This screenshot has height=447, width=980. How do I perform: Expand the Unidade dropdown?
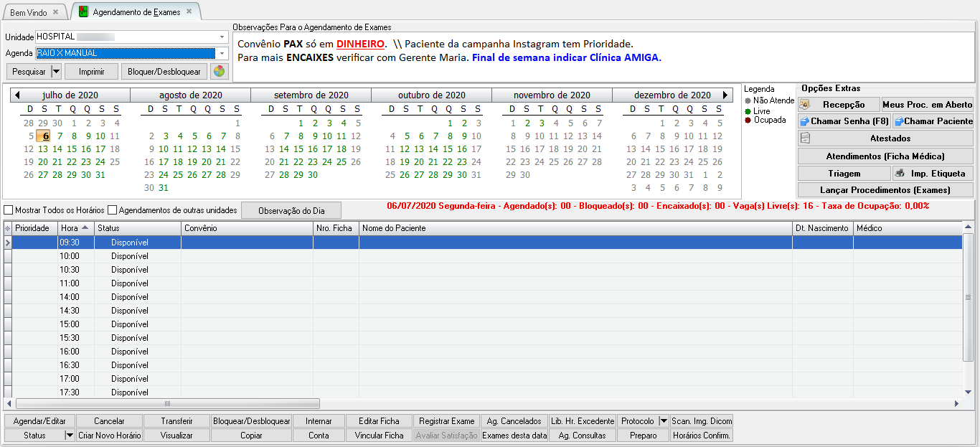pyautogui.click(x=222, y=37)
